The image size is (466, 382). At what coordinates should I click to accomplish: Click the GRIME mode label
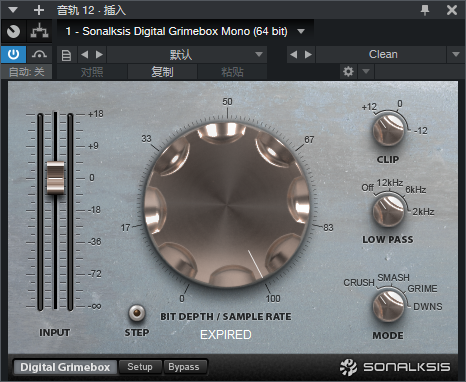coord(422,289)
